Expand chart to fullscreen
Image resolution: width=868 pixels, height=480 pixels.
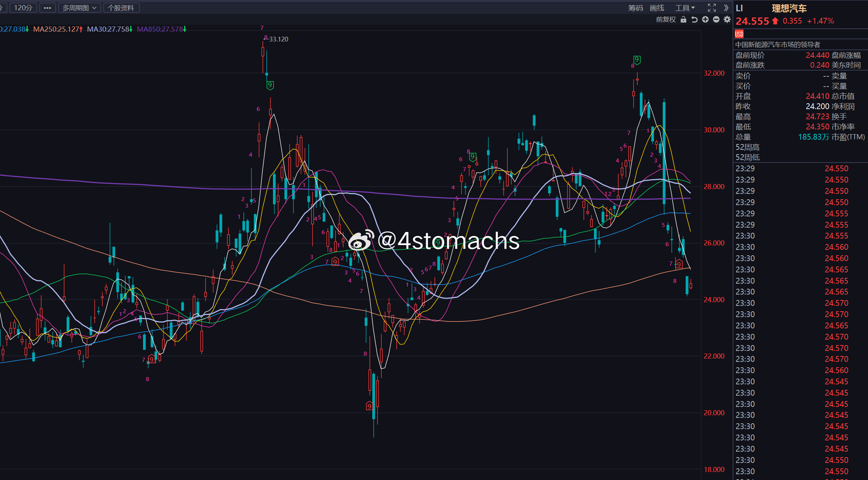pos(712,8)
